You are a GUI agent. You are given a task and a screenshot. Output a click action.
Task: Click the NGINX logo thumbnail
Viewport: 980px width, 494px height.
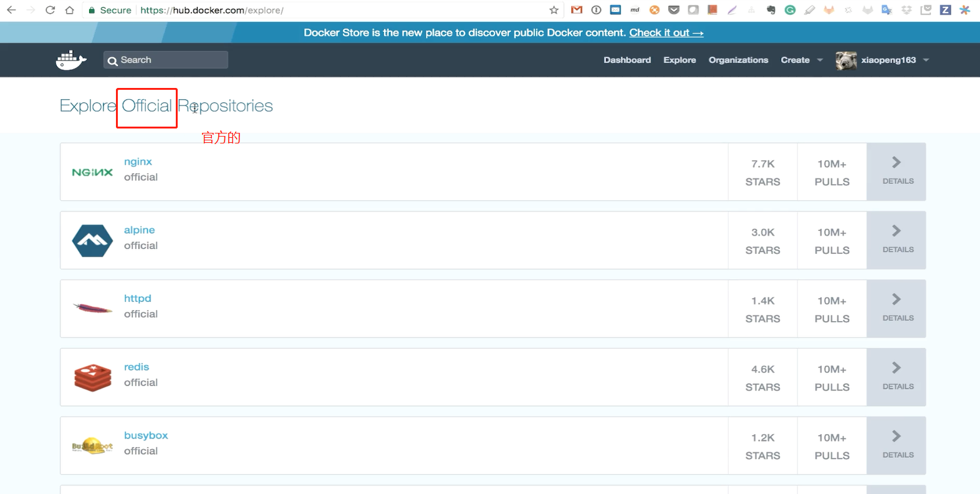pyautogui.click(x=92, y=172)
